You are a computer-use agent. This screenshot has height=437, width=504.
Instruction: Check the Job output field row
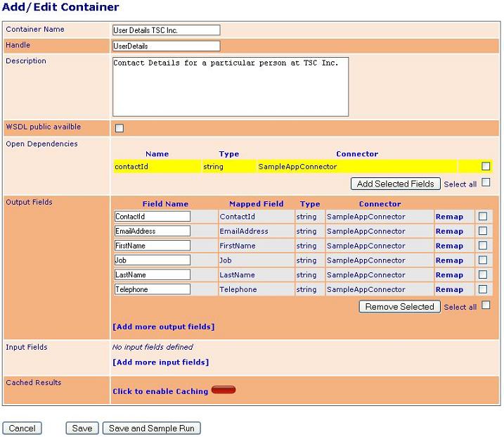pyautogui.click(x=483, y=260)
